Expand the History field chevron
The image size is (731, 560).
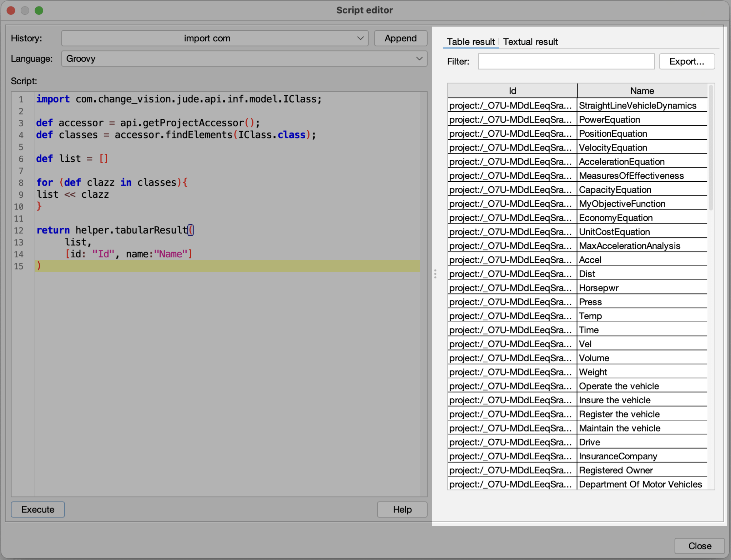[361, 38]
